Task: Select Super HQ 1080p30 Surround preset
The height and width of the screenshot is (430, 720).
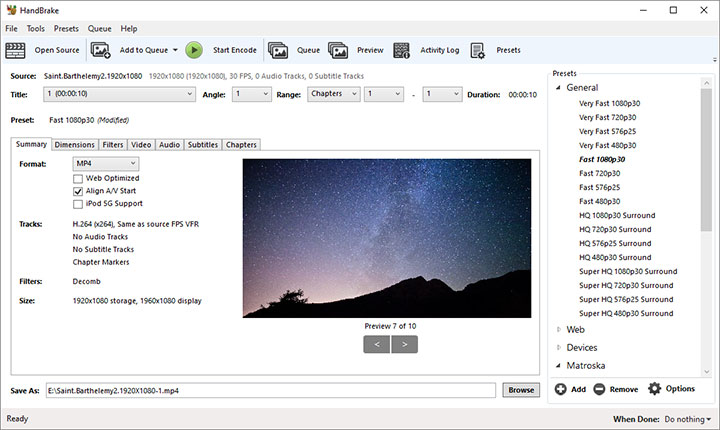Action: (628, 272)
